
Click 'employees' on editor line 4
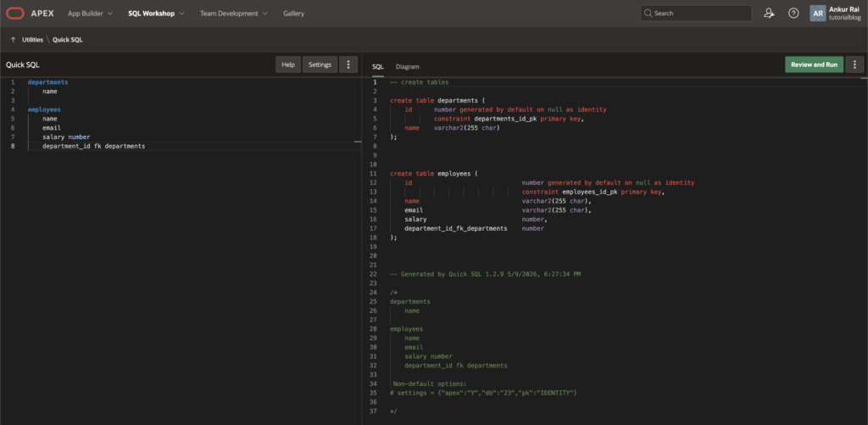point(44,109)
